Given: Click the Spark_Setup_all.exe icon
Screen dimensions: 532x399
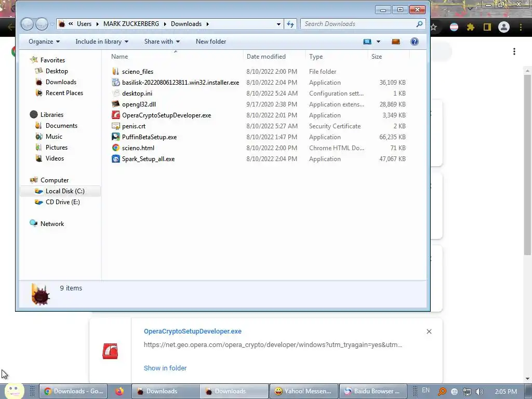Looking at the screenshot, I should tap(116, 159).
